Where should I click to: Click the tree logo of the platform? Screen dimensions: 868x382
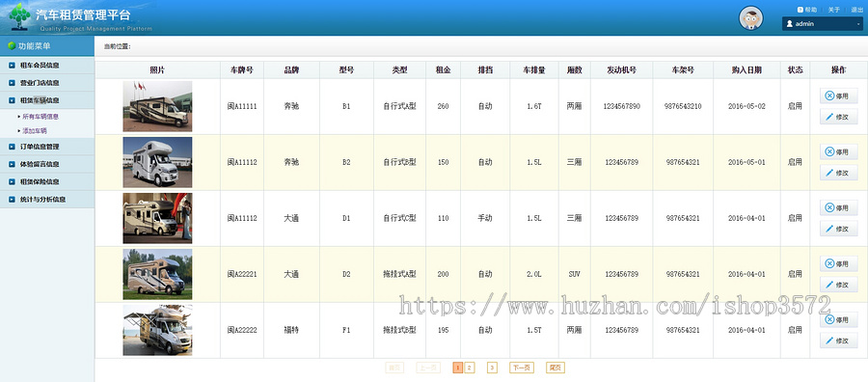pyautogui.click(x=20, y=16)
